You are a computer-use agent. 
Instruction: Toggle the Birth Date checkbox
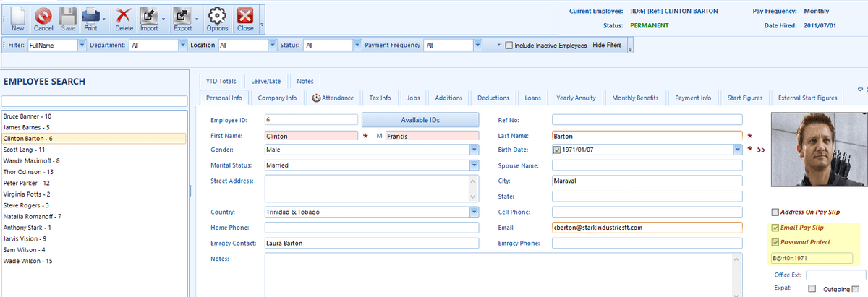coord(557,150)
